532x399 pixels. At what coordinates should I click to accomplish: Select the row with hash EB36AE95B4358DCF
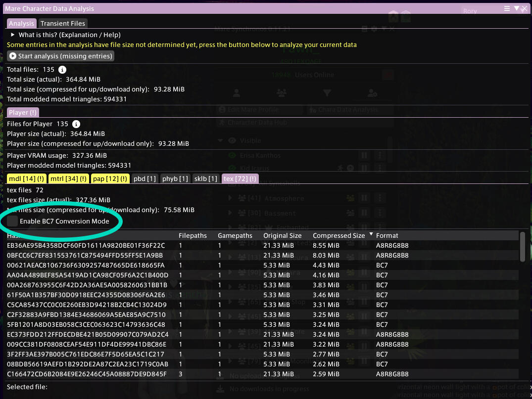86,246
